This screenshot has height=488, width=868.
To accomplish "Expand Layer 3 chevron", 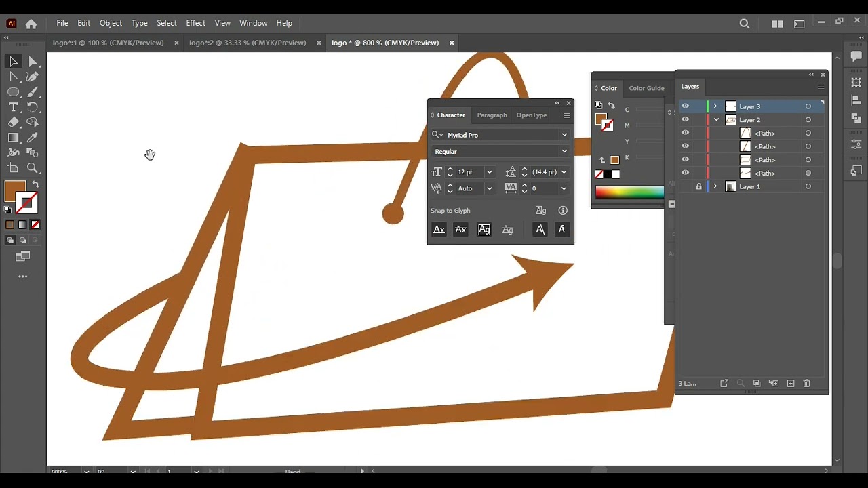I will pyautogui.click(x=715, y=106).
